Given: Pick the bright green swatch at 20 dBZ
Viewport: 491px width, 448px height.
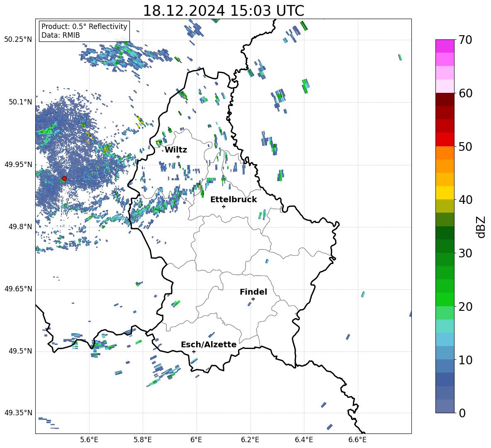Looking at the screenshot, I should coord(445,299).
